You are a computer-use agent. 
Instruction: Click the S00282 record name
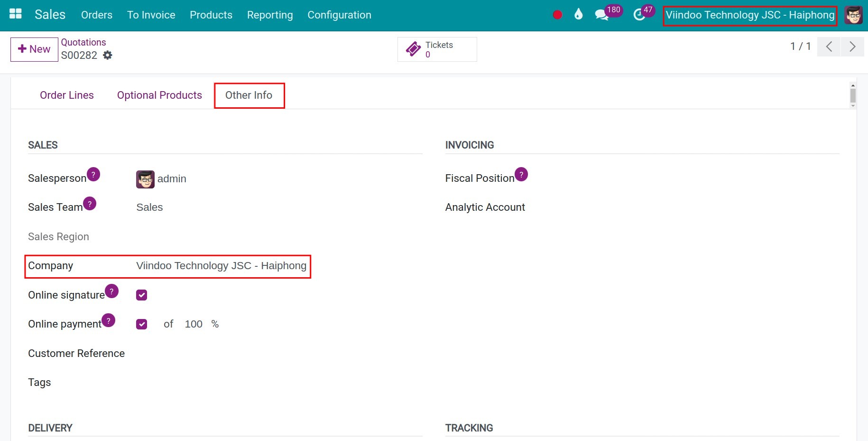(x=79, y=56)
